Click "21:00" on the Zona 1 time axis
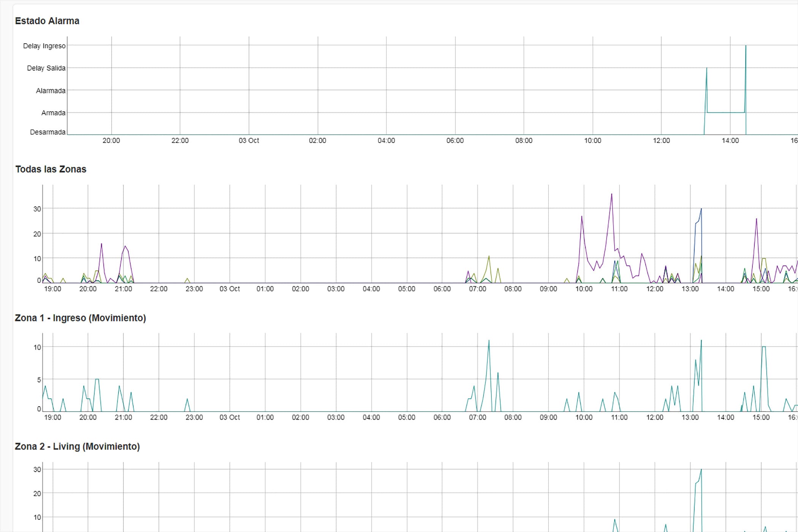Image resolution: width=798 pixels, height=532 pixels. (x=123, y=417)
